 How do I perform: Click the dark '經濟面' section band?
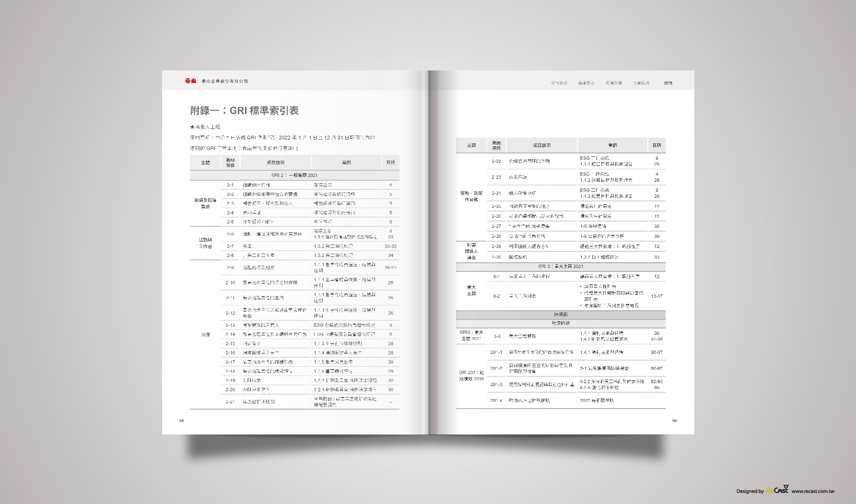[561, 315]
